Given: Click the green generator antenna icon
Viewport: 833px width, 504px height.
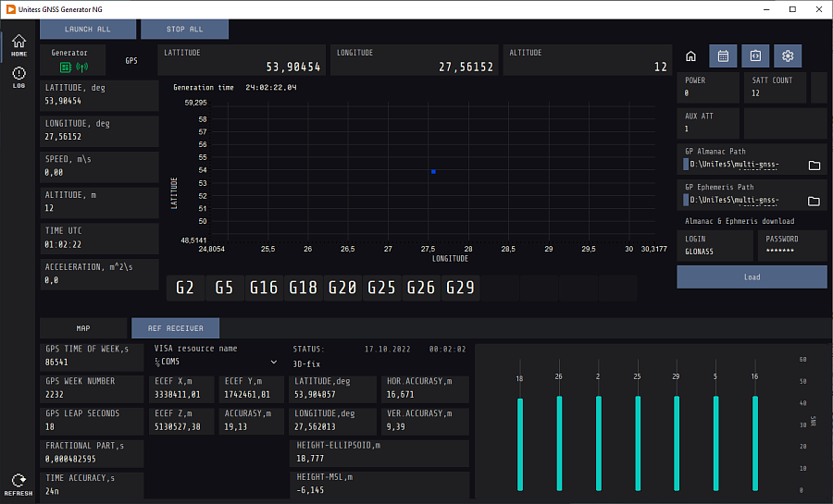Looking at the screenshot, I should coord(72,68).
